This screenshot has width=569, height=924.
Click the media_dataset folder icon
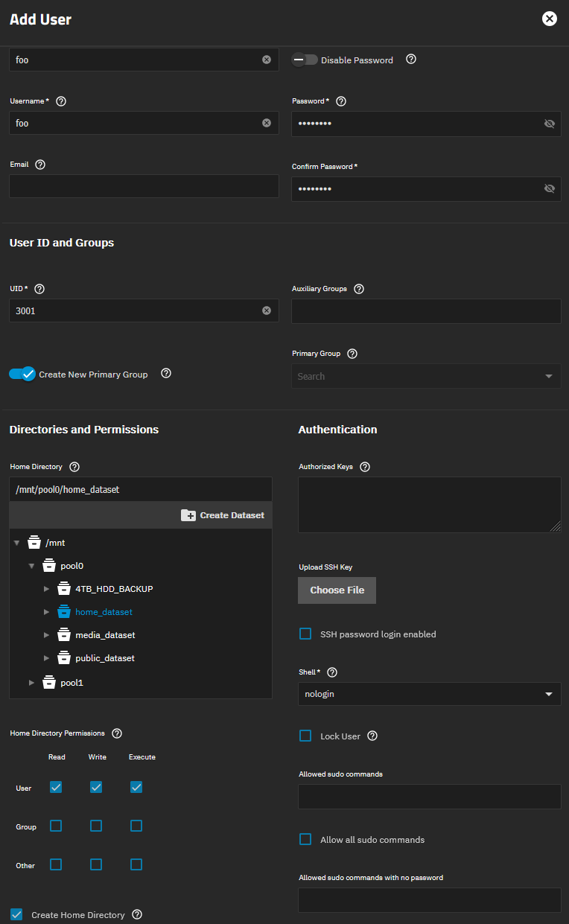tap(64, 635)
